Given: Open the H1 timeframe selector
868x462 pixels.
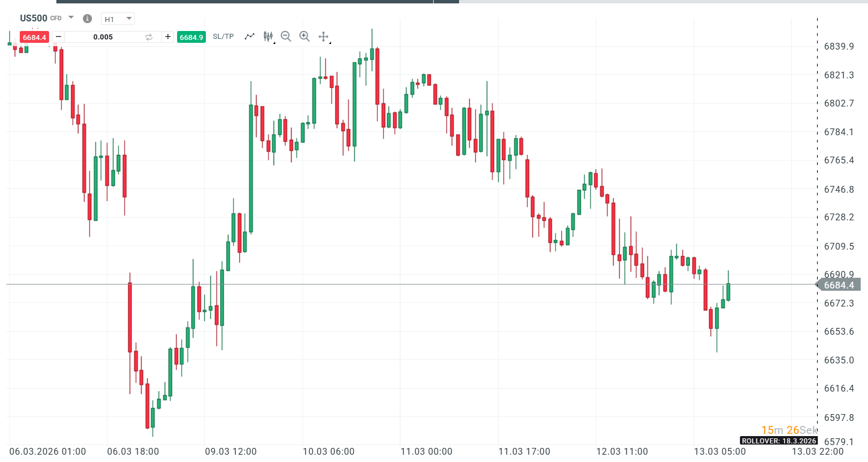Looking at the screenshot, I should (x=117, y=18).
